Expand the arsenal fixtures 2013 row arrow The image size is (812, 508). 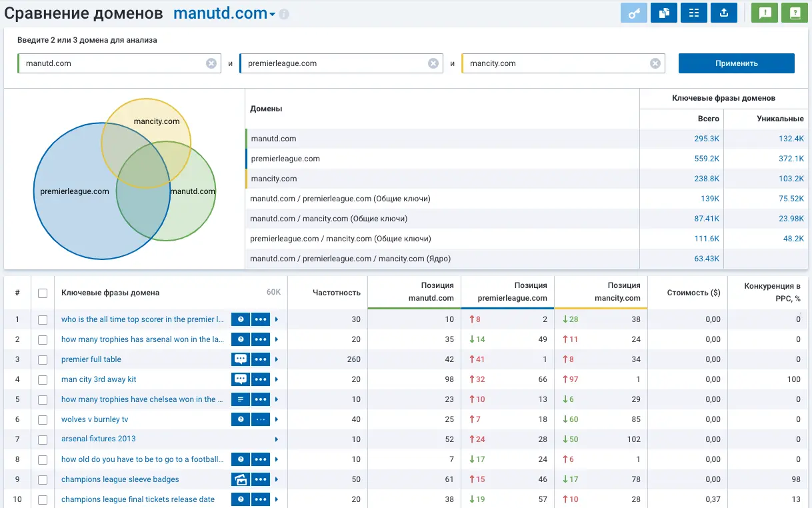click(277, 439)
